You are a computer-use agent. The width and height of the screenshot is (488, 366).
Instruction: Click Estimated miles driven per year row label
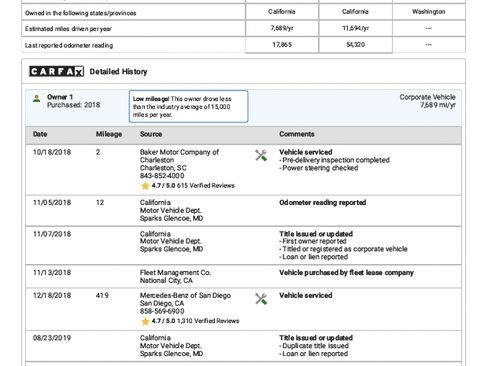(68, 29)
